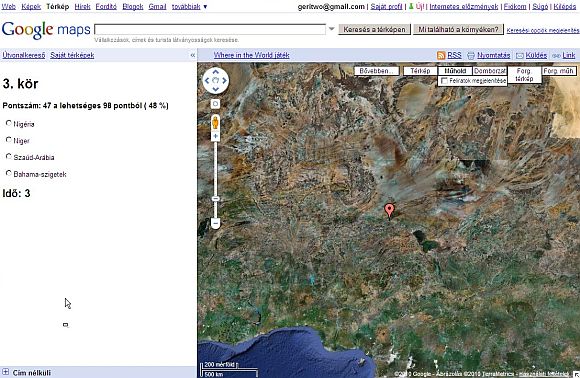Image resolution: width=580 pixels, height=378 pixels.
Task: Switch to Térkép map view
Action: pyautogui.click(x=420, y=71)
